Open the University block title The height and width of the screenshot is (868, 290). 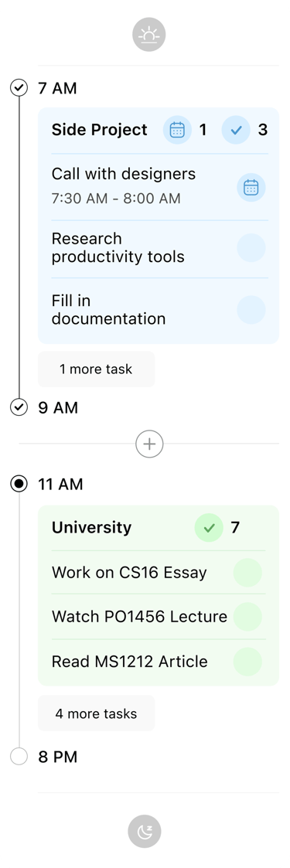[x=92, y=528]
